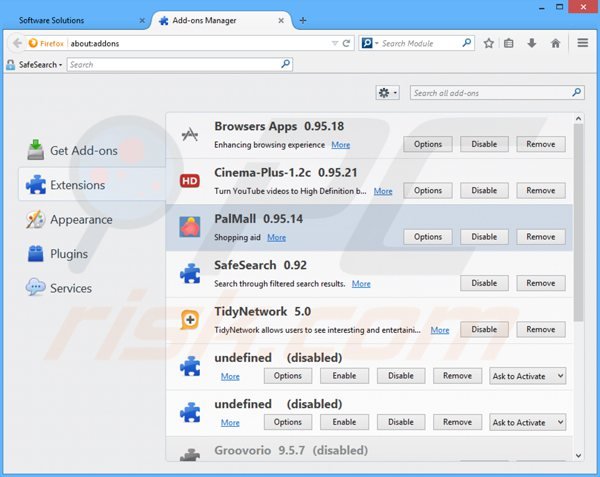Click the Browsers Apps extension icon

point(190,135)
